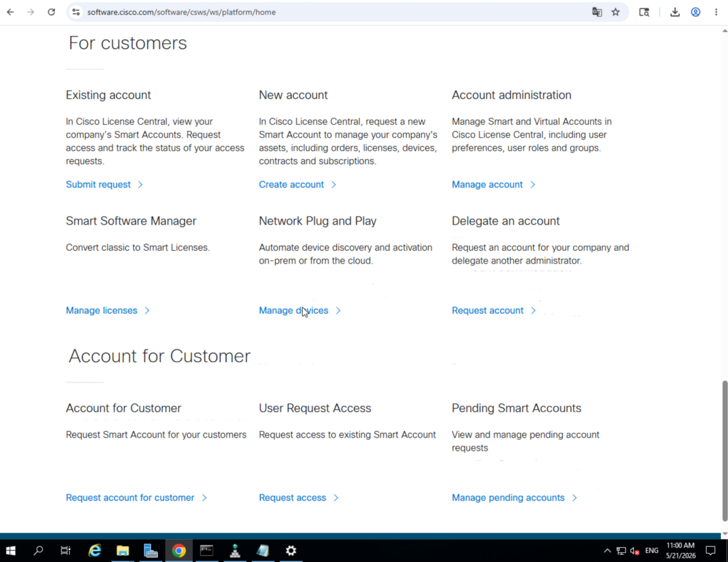Click the User Request Access heading

point(315,408)
